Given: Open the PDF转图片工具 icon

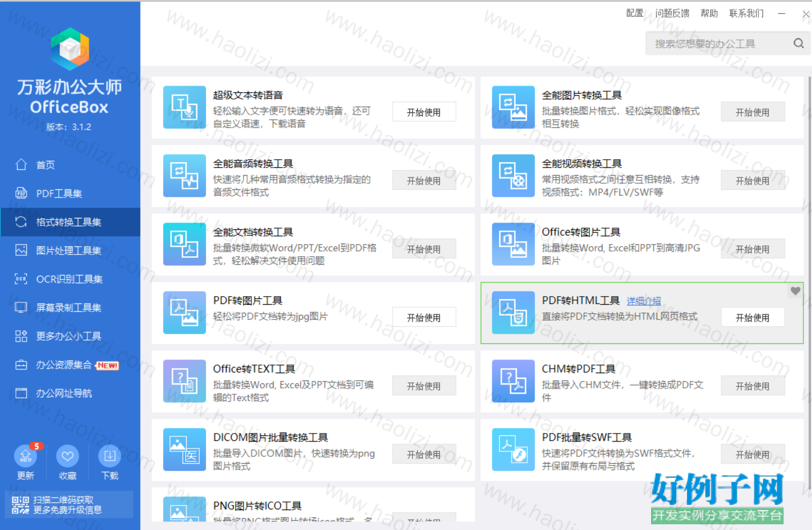Looking at the screenshot, I should [184, 313].
